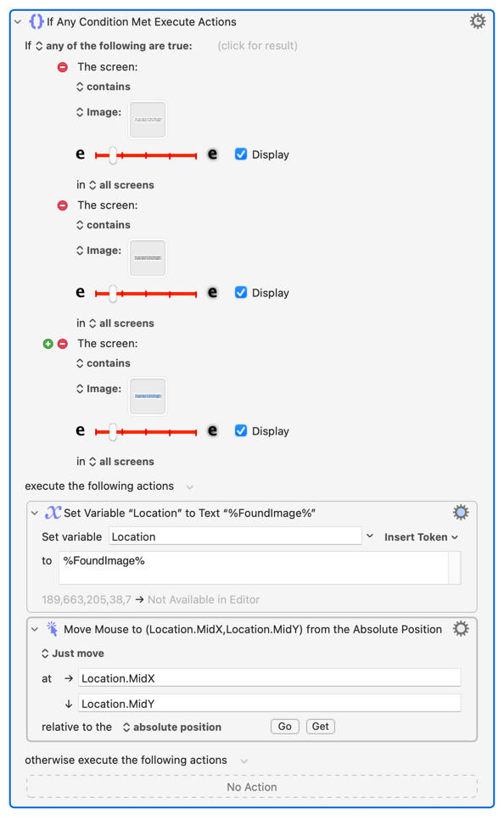The image size is (504, 820).
Task: Open the 'Just move' click type popup
Action: click(x=73, y=653)
